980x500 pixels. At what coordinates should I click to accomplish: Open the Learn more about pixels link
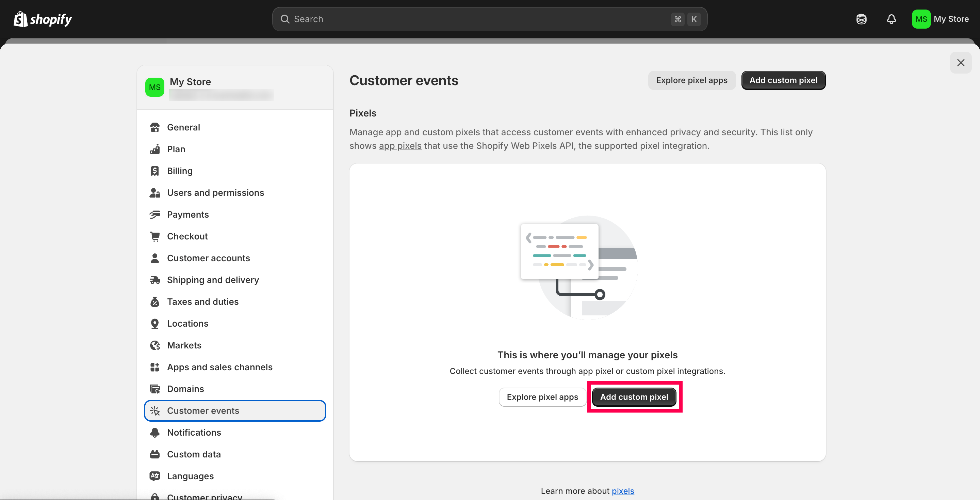click(622, 491)
